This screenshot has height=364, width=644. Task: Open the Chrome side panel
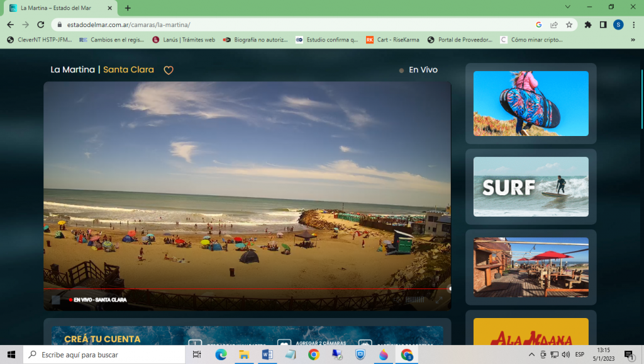[603, 25]
